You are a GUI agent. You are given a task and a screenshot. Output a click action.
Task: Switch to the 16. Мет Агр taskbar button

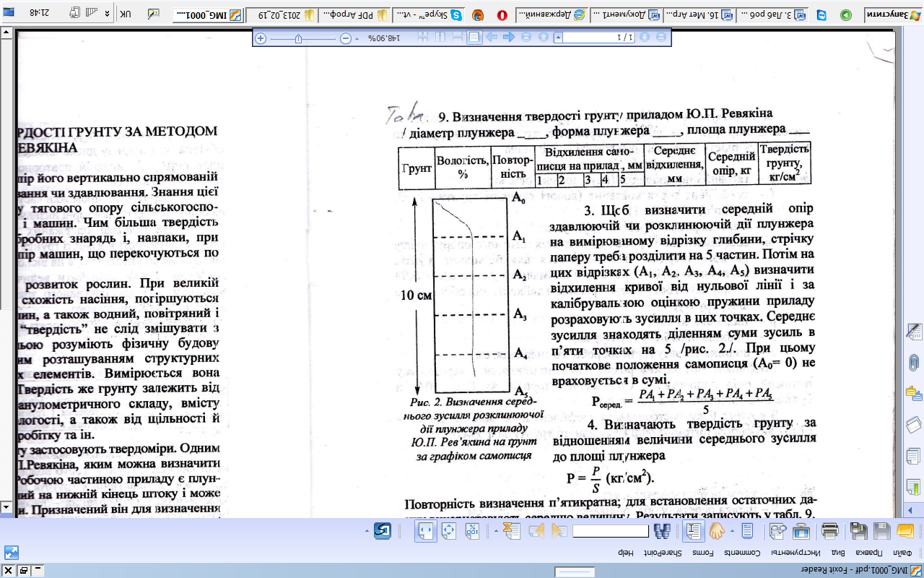pos(700,14)
